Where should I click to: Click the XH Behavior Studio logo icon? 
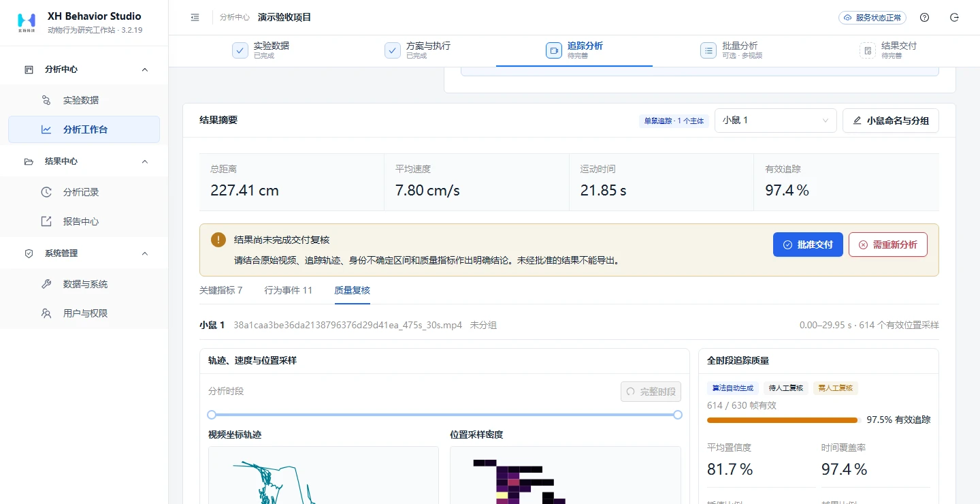[x=26, y=22]
